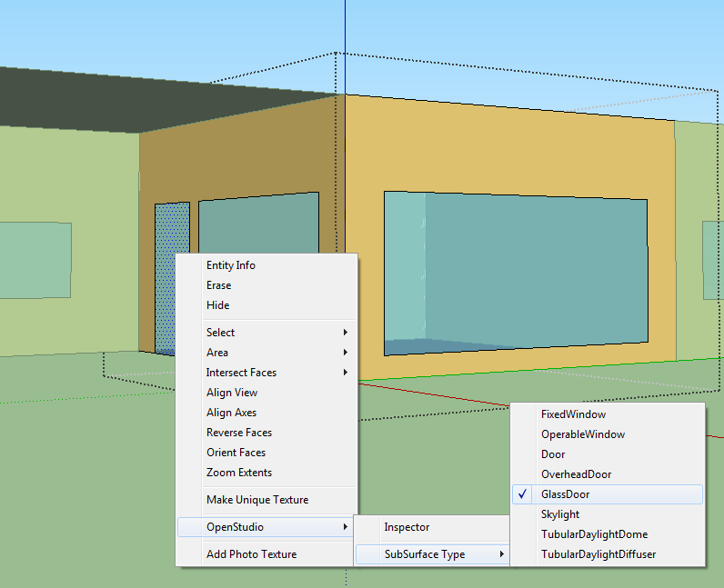Click Add Photo Texture
This screenshot has width=724, height=588.
[x=251, y=554]
